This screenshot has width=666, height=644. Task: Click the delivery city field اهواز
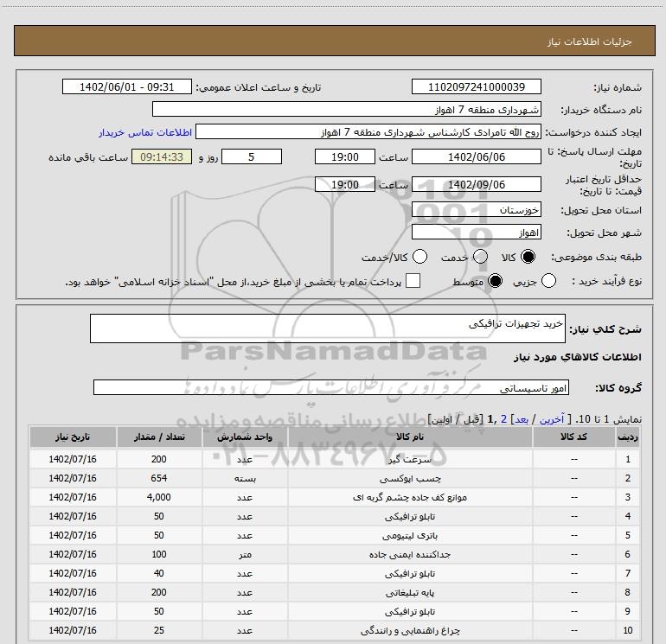click(x=476, y=233)
